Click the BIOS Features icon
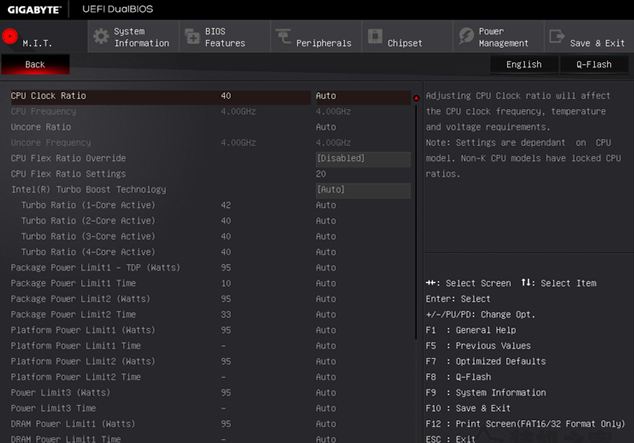Viewport: 634px width, 443px height. pyautogui.click(x=192, y=37)
